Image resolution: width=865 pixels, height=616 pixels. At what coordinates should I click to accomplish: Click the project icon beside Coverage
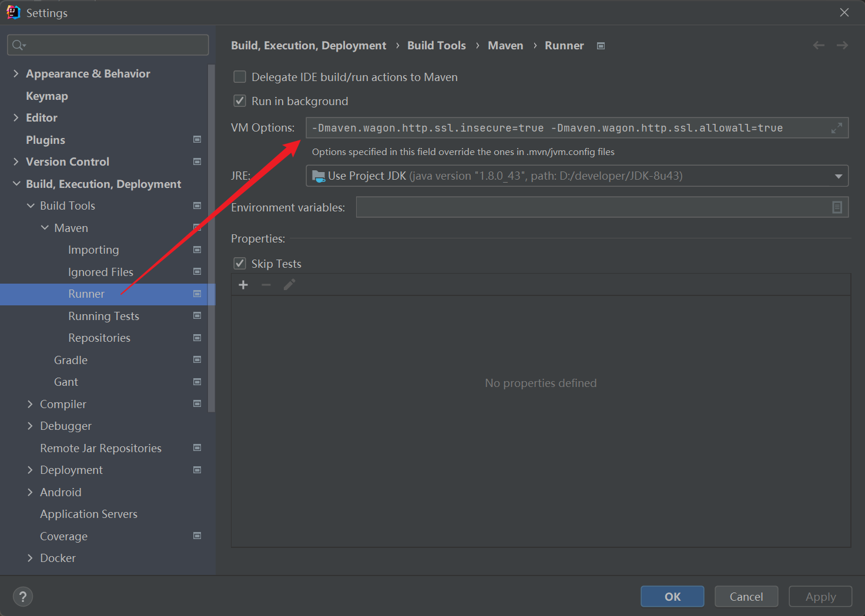click(197, 536)
